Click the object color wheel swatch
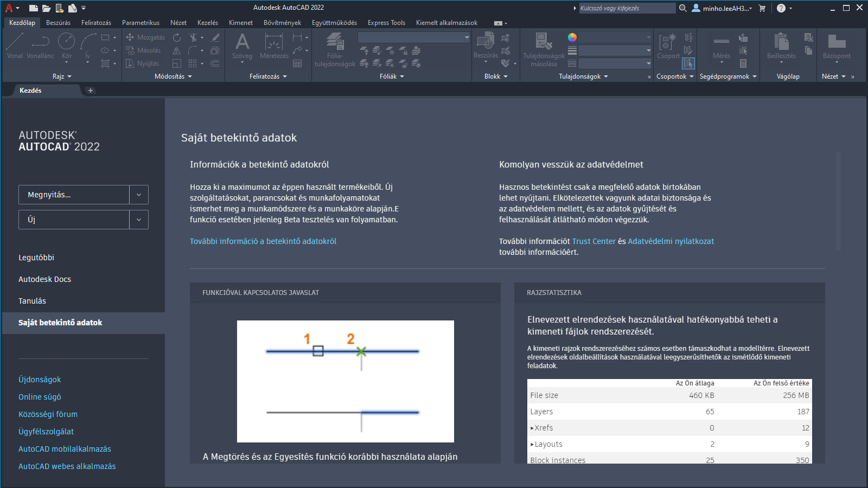The image size is (868, 488). (x=572, y=37)
